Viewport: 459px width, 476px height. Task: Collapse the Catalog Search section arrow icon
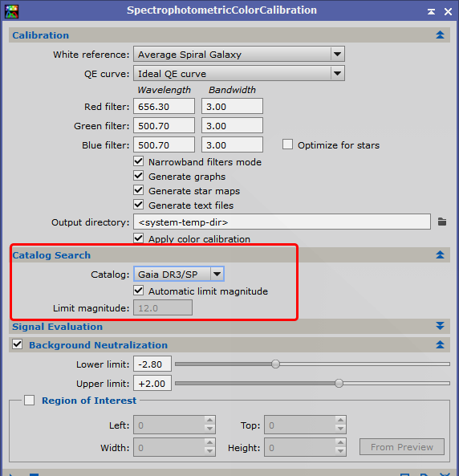pyautogui.click(x=440, y=254)
